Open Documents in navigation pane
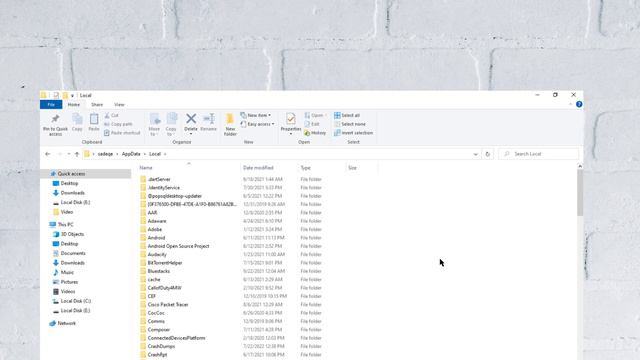This screenshot has width=640, height=360. click(x=69, y=253)
